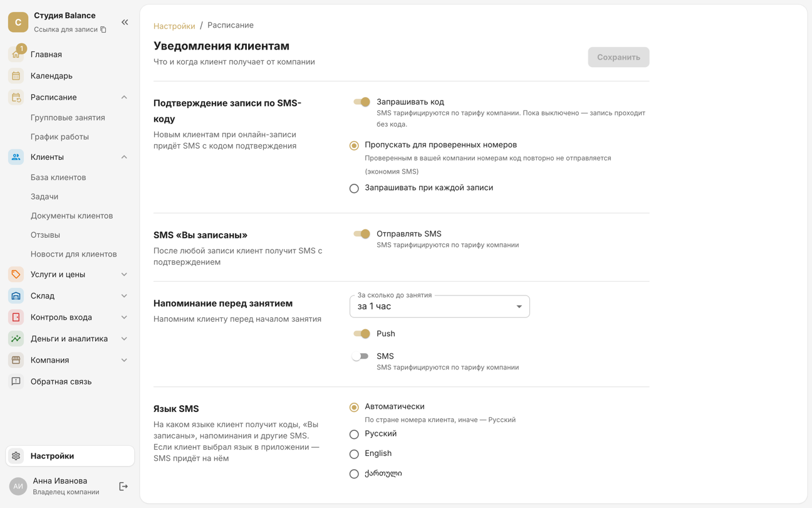Image resolution: width=812 pixels, height=508 pixels.
Task: Select English SMS language radio
Action: tap(354, 454)
